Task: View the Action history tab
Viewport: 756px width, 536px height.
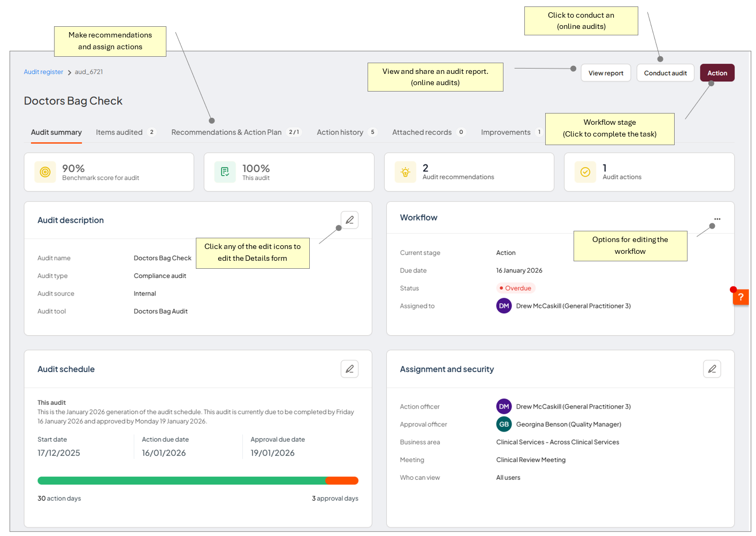Action: click(x=340, y=132)
